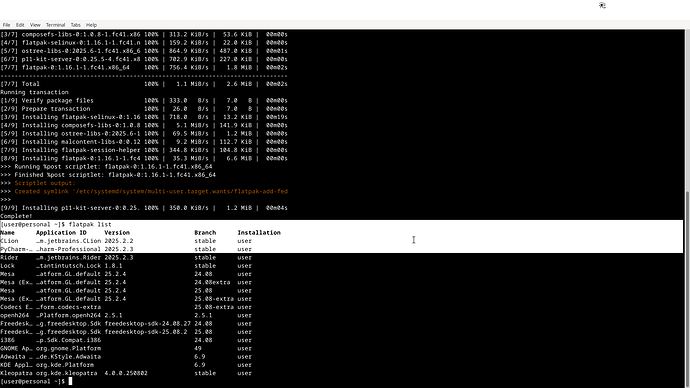Click 'Verify package files' text
Image resolution: width=690 pixels, height=388 pixels.
(58, 100)
